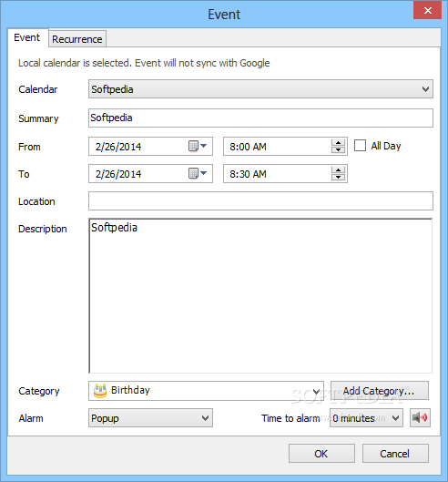The width and height of the screenshot is (448, 482).
Task: Click into the Summary text field
Action: click(x=260, y=118)
